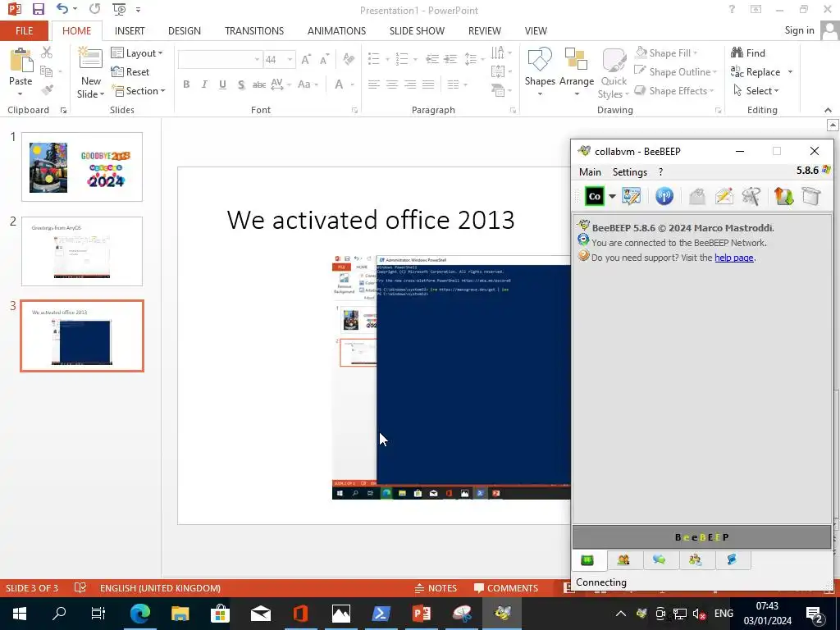This screenshot has width=840, height=630.
Task: Open Microsoft Edge from the taskbar
Action: pos(139,614)
